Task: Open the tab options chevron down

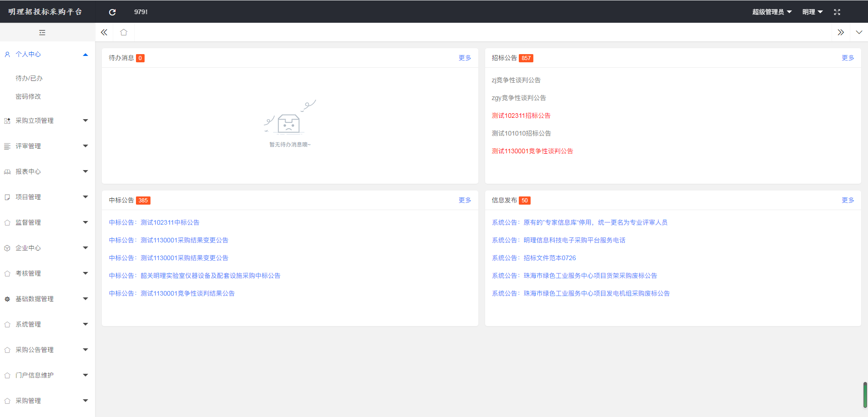Action: tap(859, 32)
